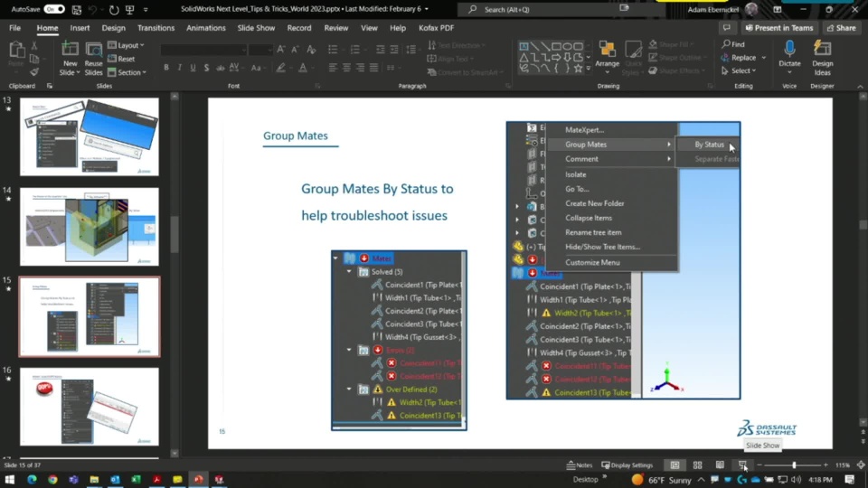The height and width of the screenshot is (488, 868).
Task: Click the Paste clipboard icon
Action: [16, 51]
